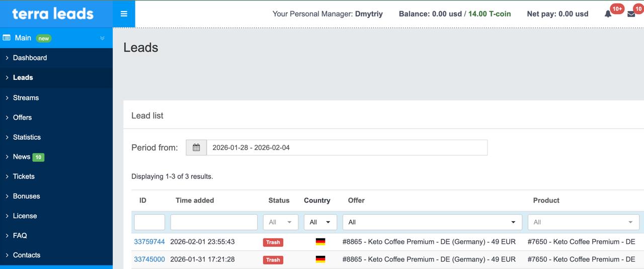Go to Dashboard in the sidebar

point(30,58)
